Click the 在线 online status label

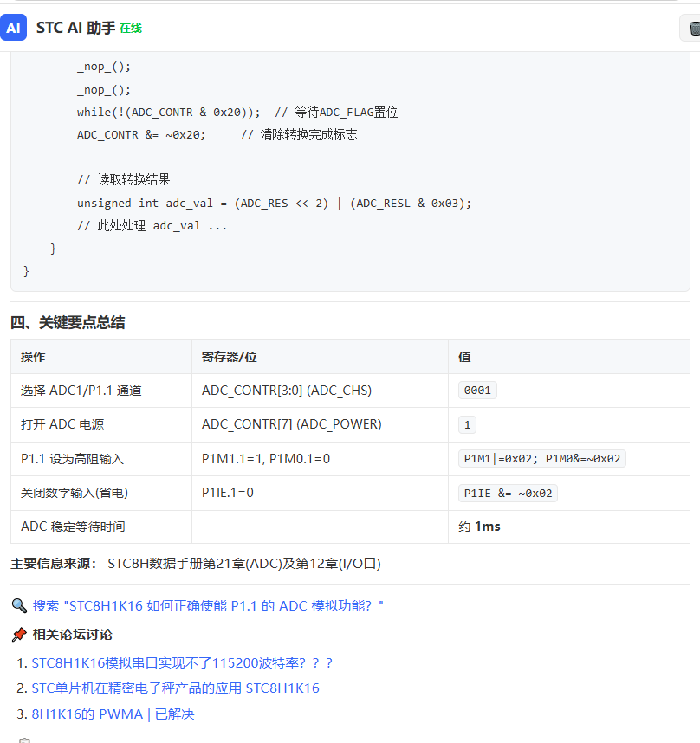click(131, 29)
